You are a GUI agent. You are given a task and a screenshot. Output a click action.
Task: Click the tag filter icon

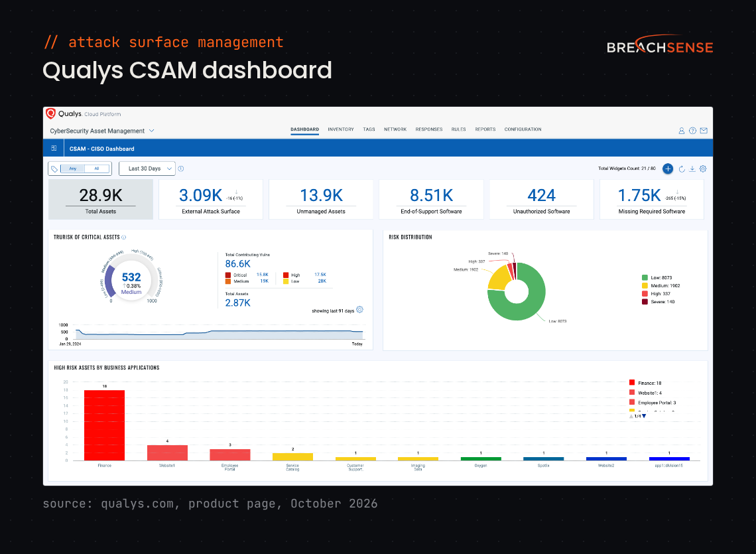pyautogui.click(x=54, y=169)
